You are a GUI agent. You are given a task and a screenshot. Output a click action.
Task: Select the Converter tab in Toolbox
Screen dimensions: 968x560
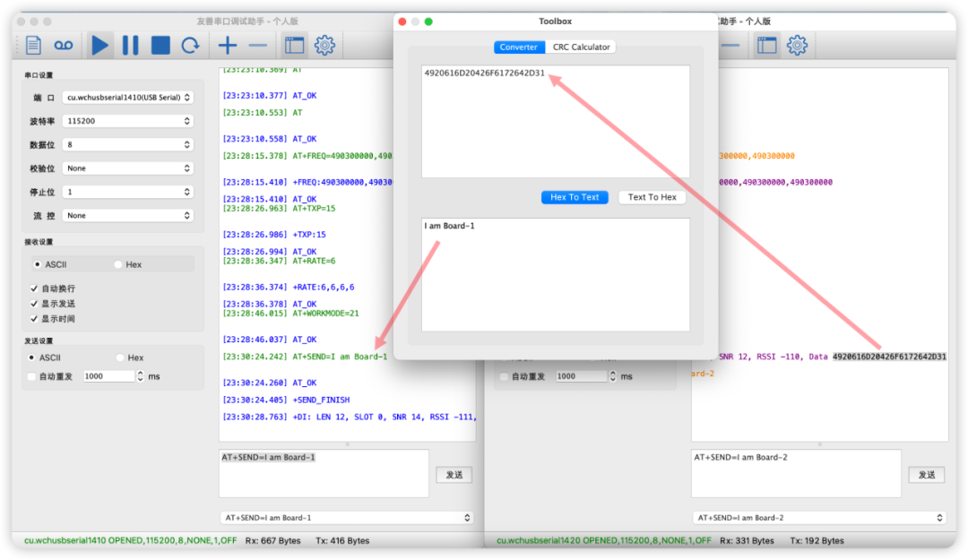click(x=518, y=47)
